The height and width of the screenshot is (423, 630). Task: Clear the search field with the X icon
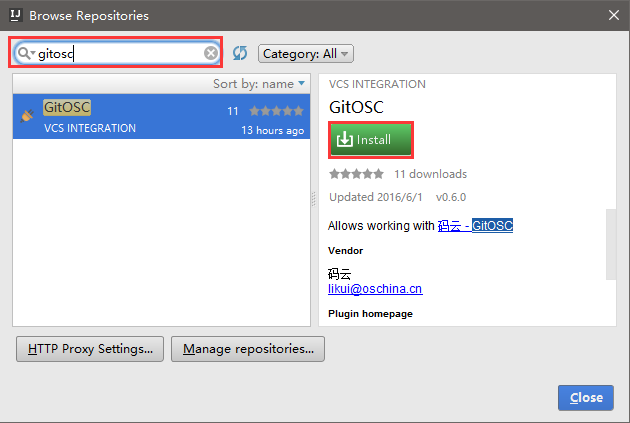coord(211,53)
